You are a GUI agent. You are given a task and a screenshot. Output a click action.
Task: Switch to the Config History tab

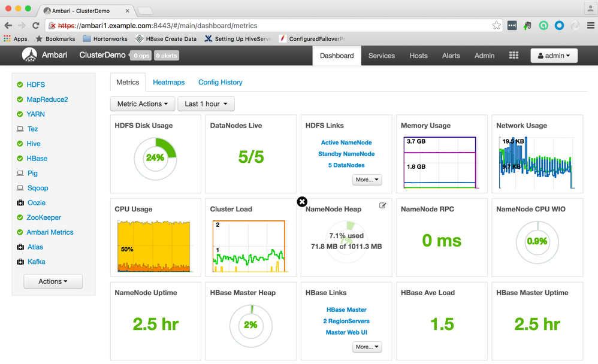[x=220, y=83]
